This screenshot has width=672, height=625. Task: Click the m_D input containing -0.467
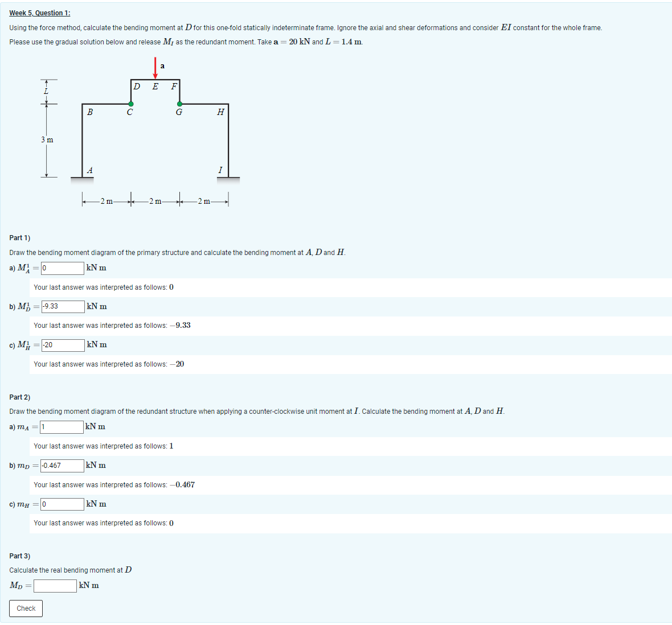coord(63,465)
